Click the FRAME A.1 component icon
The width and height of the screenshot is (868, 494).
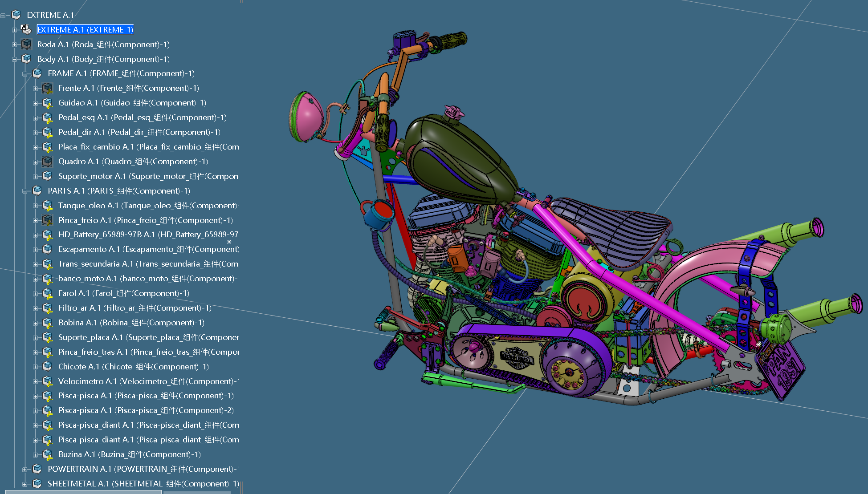click(37, 73)
